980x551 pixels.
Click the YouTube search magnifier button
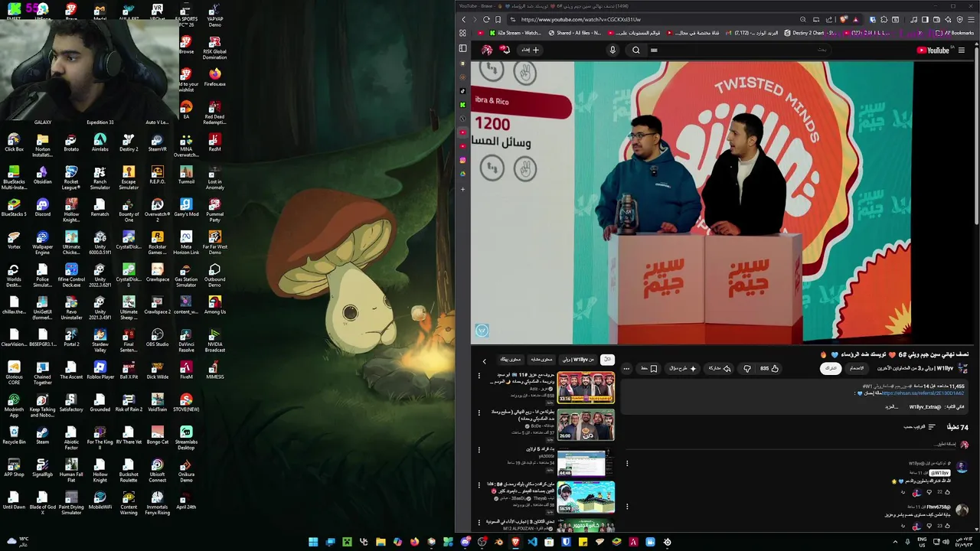[x=636, y=50]
